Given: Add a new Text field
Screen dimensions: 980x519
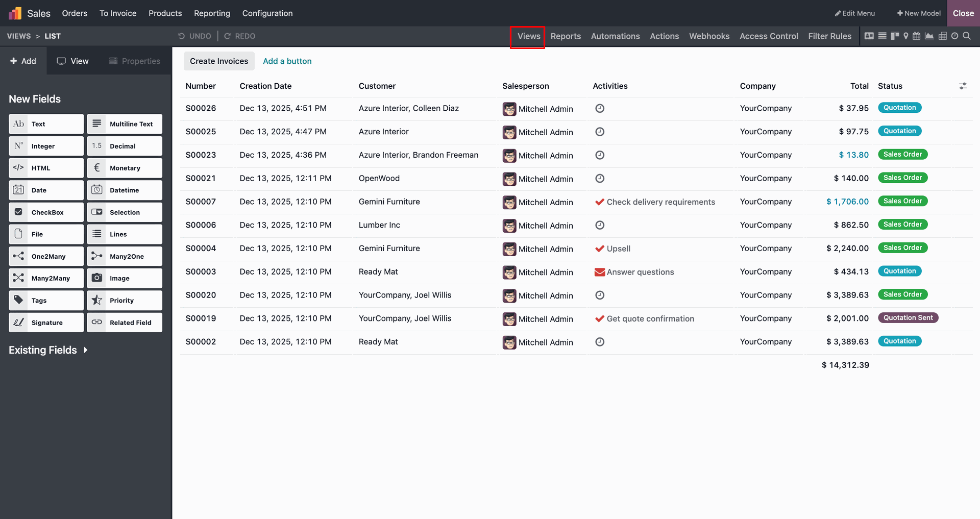Looking at the screenshot, I should (x=46, y=124).
